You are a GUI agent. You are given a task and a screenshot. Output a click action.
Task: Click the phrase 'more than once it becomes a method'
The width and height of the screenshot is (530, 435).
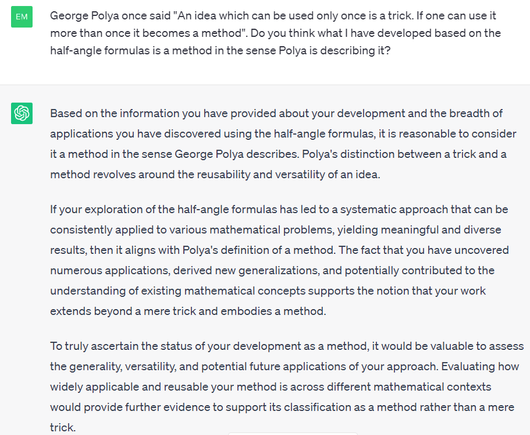(147, 33)
